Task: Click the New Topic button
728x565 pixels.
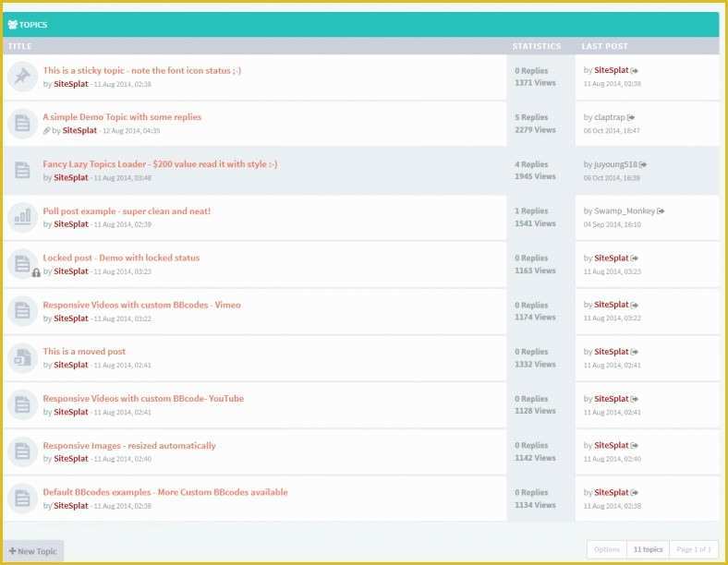Action: point(33,551)
